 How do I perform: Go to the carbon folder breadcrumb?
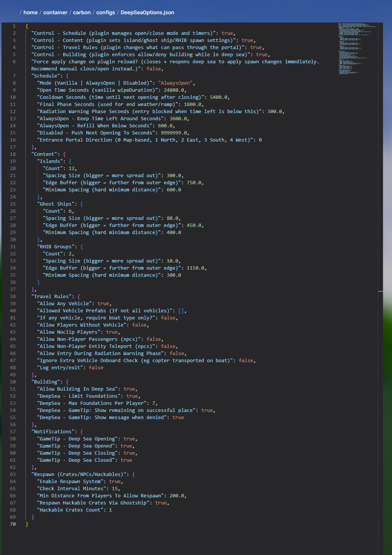(x=82, y=12)
